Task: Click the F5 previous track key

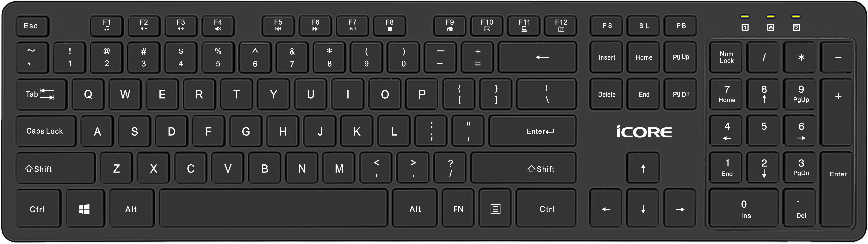Action: [278, 26]
